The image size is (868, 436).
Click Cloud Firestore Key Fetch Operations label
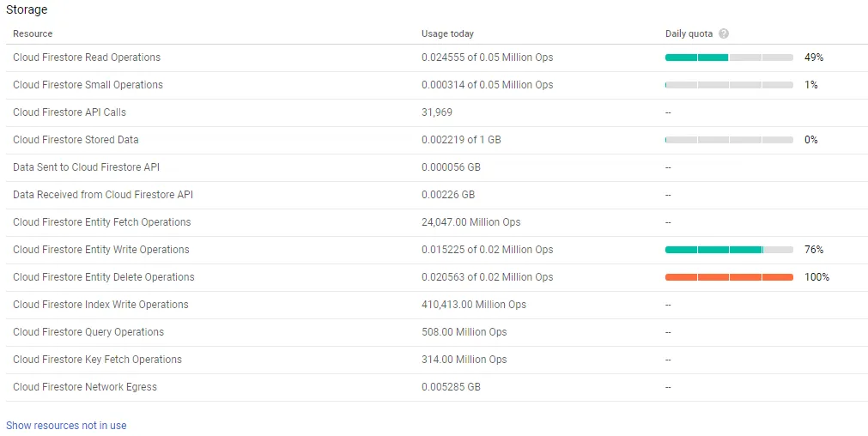pyautogui.click(x=97, y=360)
